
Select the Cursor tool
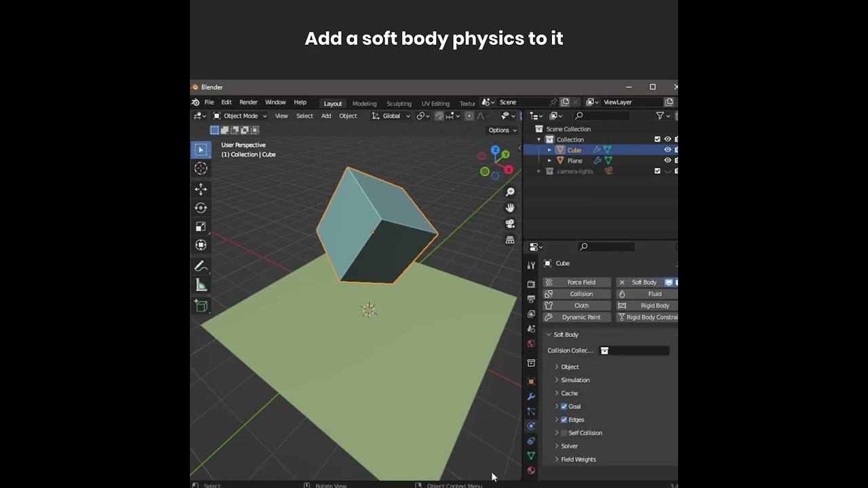201,169
